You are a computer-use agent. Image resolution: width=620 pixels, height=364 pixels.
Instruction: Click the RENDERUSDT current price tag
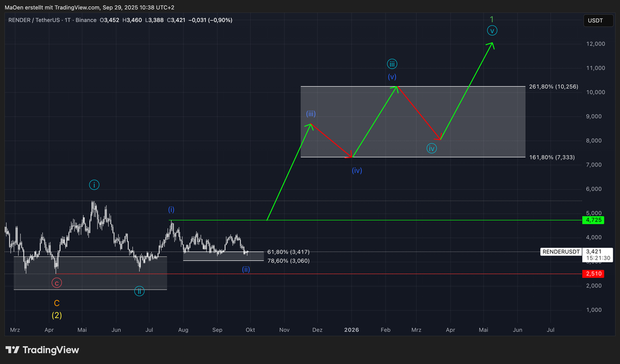pyautogui.click(x=561, y=252)
